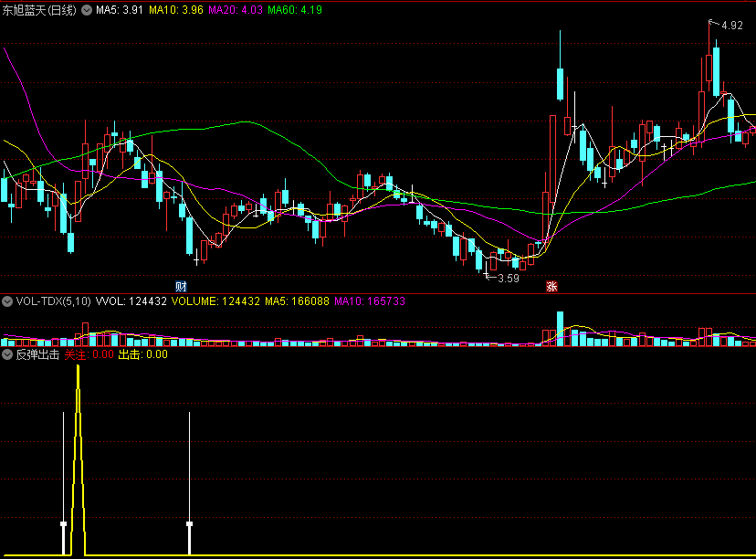Viewport: 756px width, 559px height.
Task: Click the 关注: 0.00 label
Action: coord(89,355)
